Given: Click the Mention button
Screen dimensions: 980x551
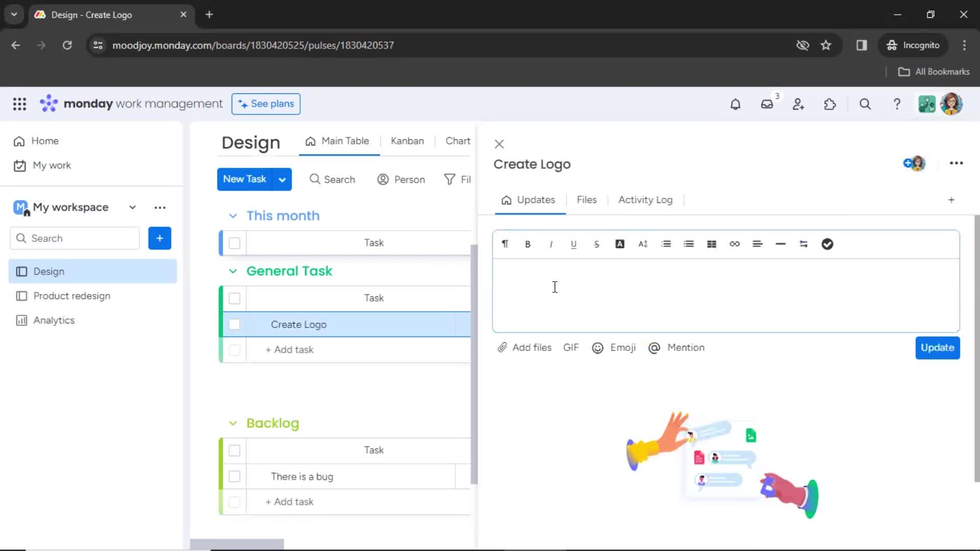Looking at the screenshot, I should tap(676, 348).
